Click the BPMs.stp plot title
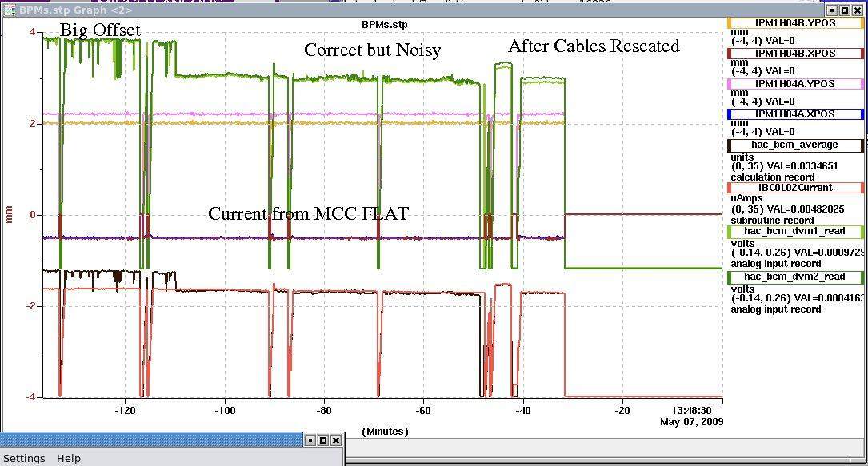 384,25
